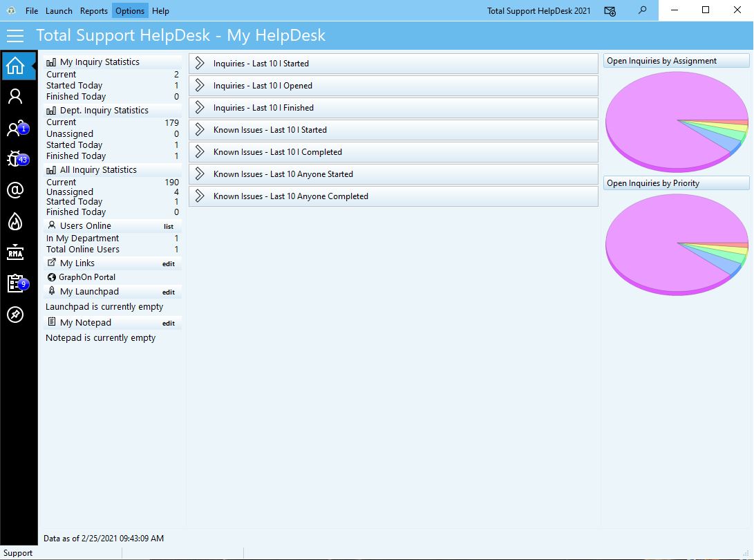Image resolution: width=754 pixels, height=560 pixels.
Task: Expand Inquiries - Last 10 I Started
Action: [393, 64]
